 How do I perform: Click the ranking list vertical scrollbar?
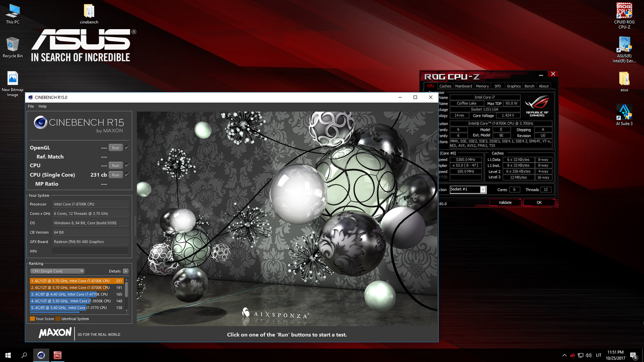pos(126,294)
